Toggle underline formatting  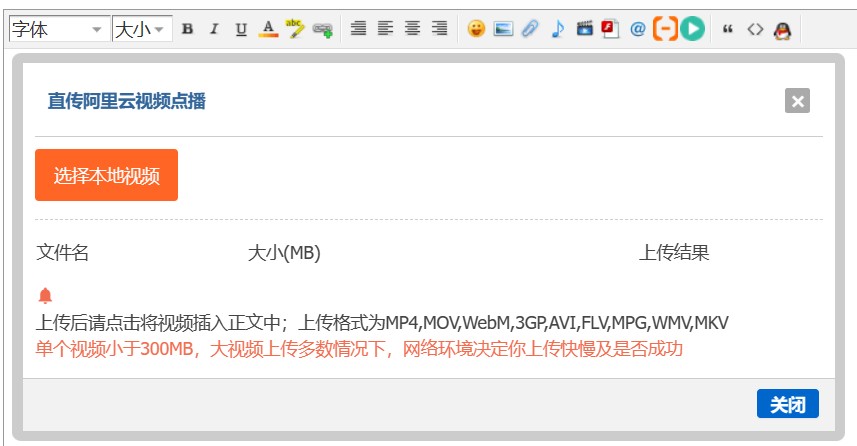coord(241,29)
